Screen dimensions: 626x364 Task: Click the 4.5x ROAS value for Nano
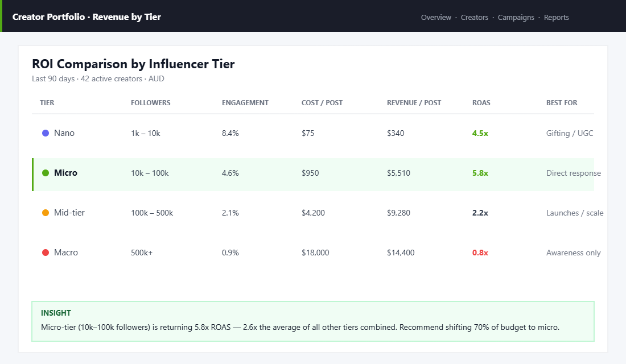click(x=481, y=133)
